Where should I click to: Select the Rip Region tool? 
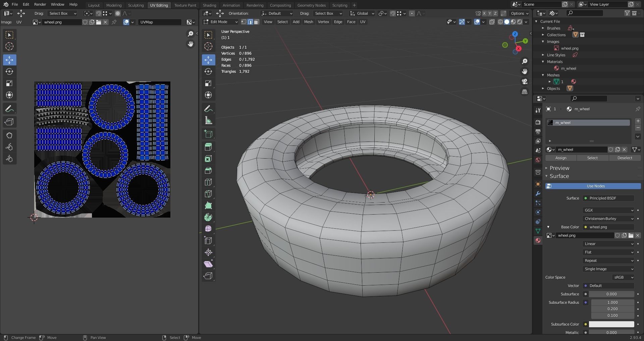(208, 276)
